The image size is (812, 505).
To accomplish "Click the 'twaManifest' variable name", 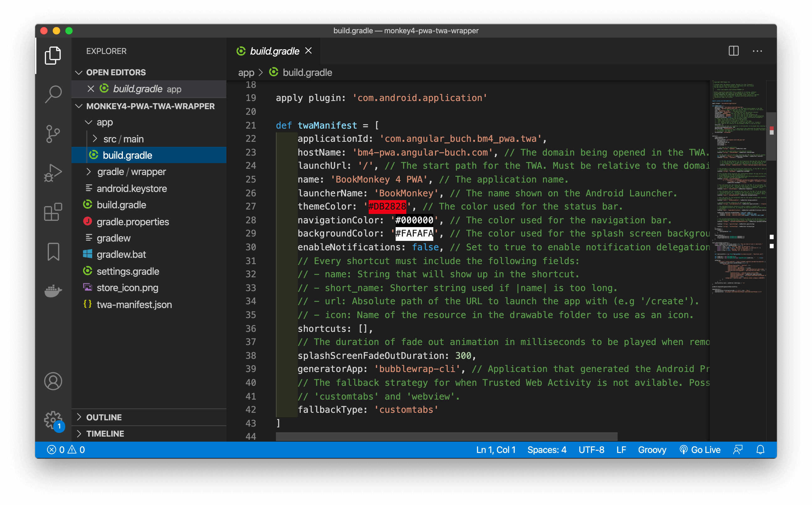I will tap(327, 125).
